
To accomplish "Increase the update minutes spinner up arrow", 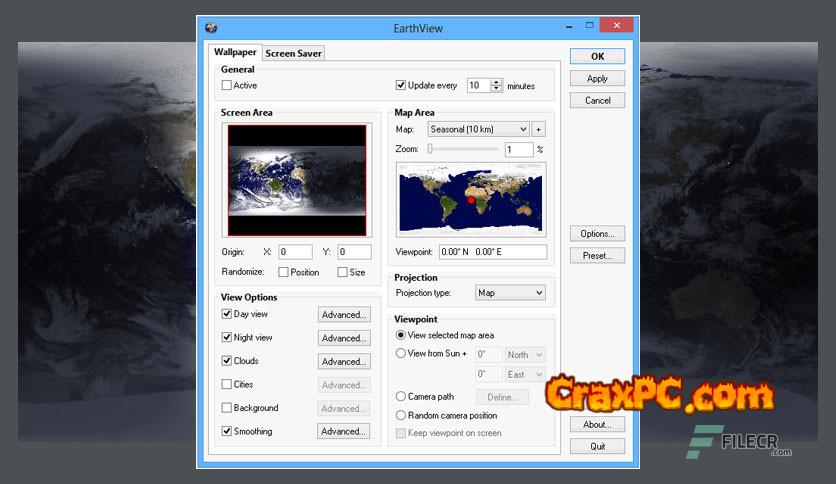I will [x=497, y=82].
